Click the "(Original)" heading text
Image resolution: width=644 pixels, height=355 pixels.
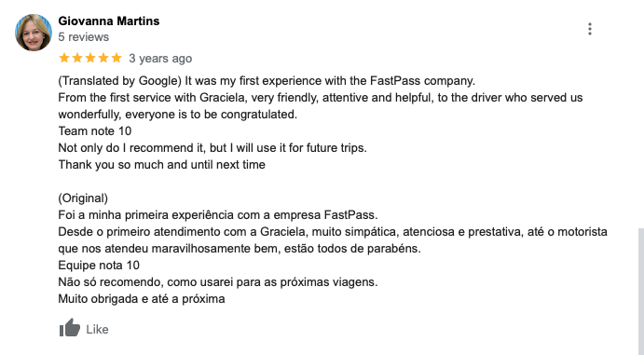click(x=83, y=198)
